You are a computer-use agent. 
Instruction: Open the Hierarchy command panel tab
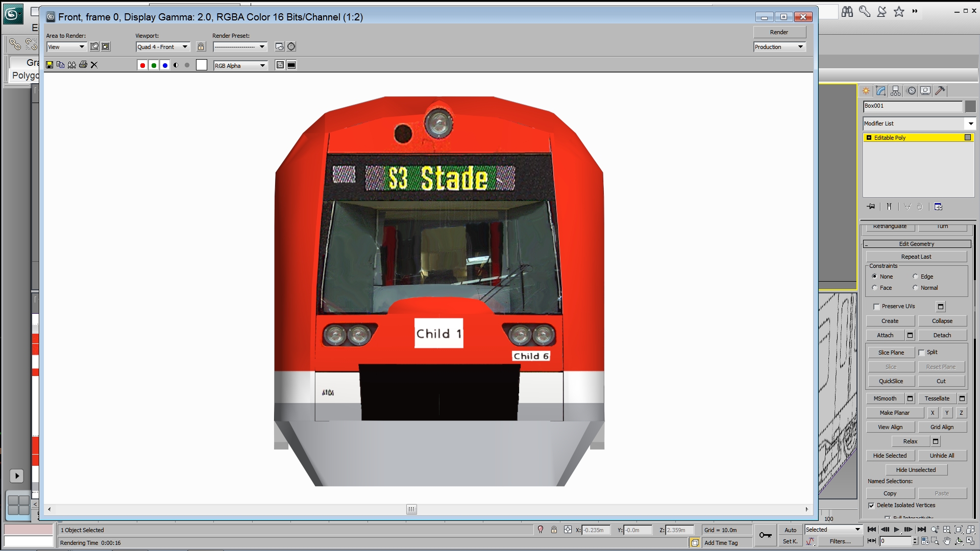coord(896,91)
